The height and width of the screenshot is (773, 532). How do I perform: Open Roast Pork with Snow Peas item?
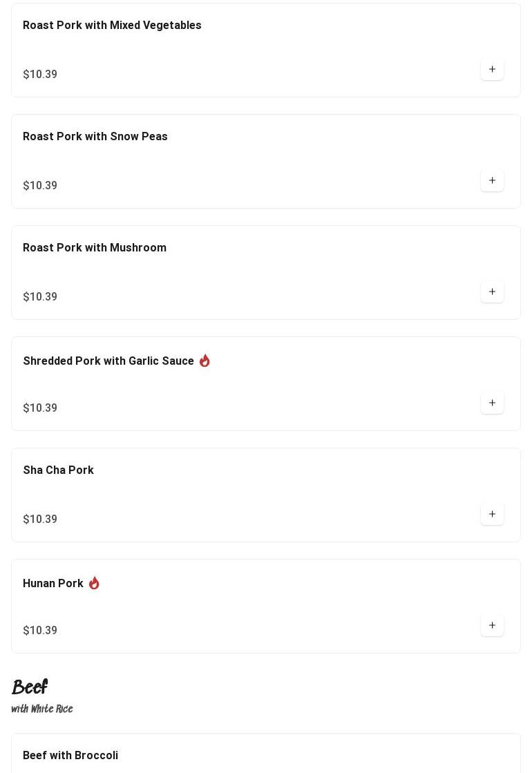[95, 137]
